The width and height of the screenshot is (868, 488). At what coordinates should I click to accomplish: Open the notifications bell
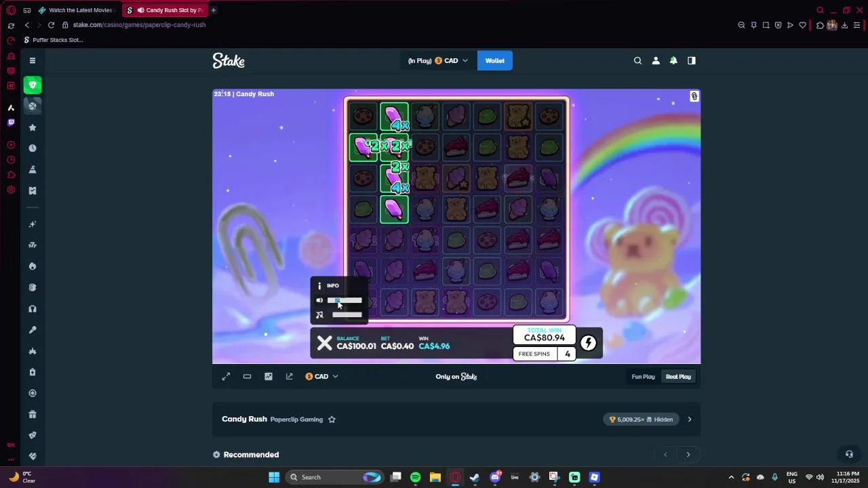pos(673,60)
